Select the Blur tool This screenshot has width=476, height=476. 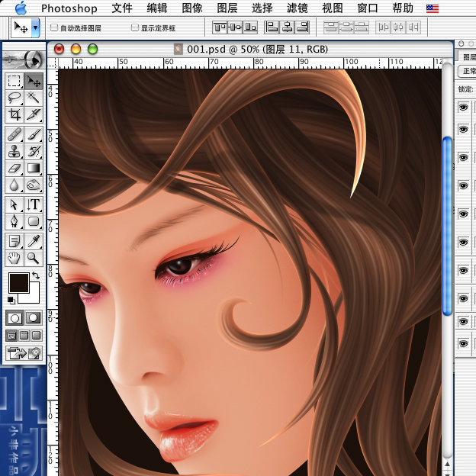[14, 185]
